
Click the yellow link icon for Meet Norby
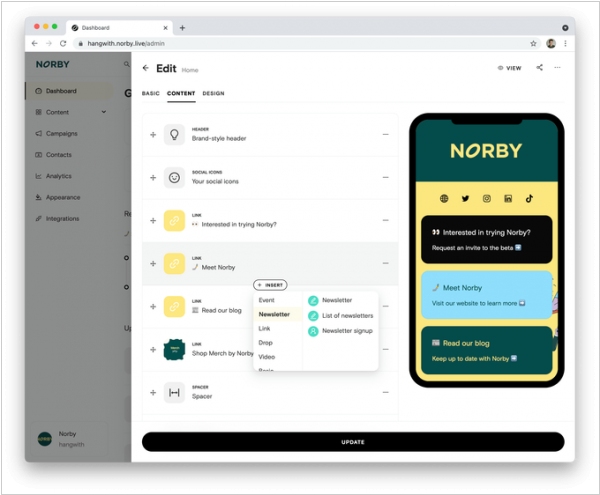(174, 264)
